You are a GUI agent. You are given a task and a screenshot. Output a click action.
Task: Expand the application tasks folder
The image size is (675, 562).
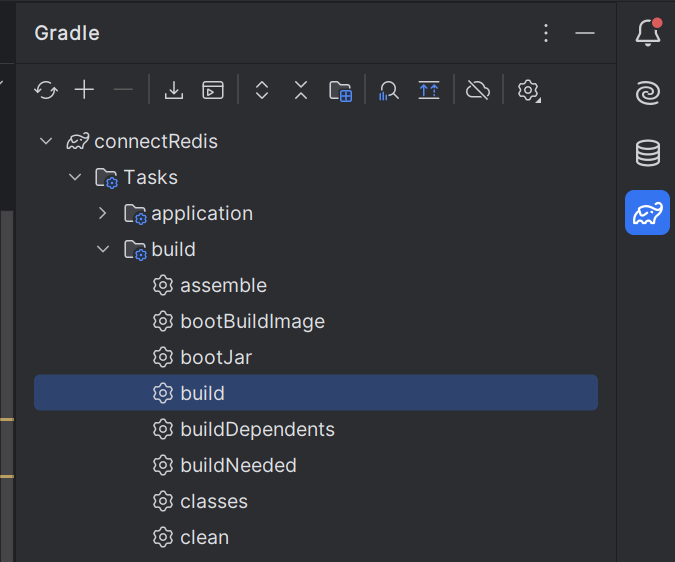[x=102, y=213]
